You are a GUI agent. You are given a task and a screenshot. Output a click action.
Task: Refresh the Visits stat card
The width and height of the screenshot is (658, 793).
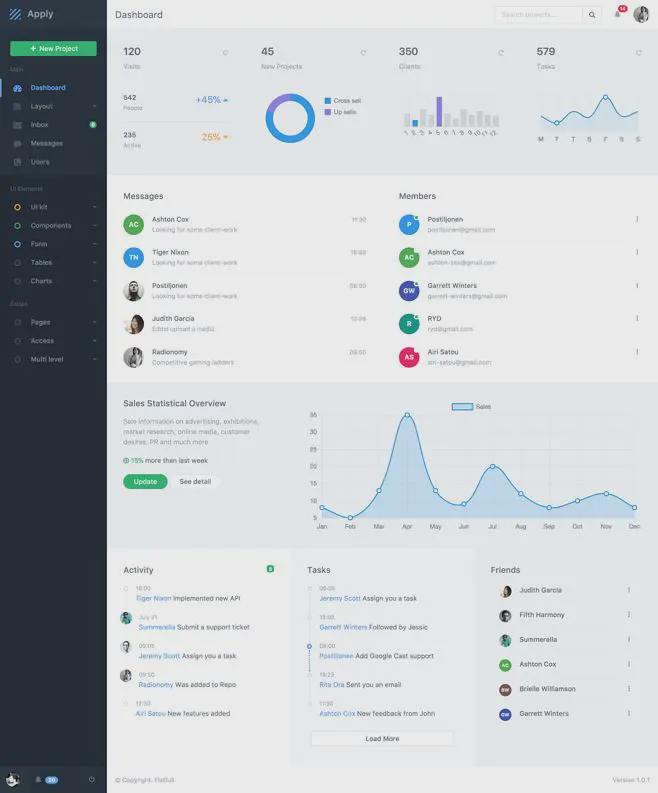225,53
